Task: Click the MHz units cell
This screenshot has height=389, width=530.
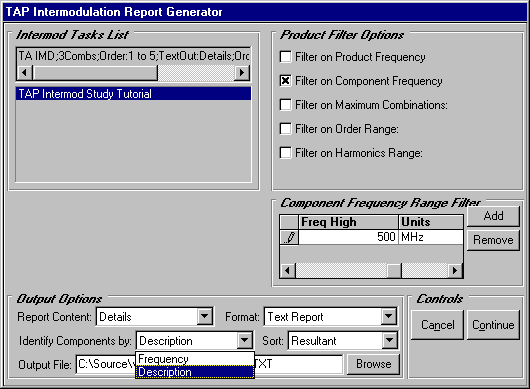Action: (x=431, y=237)
